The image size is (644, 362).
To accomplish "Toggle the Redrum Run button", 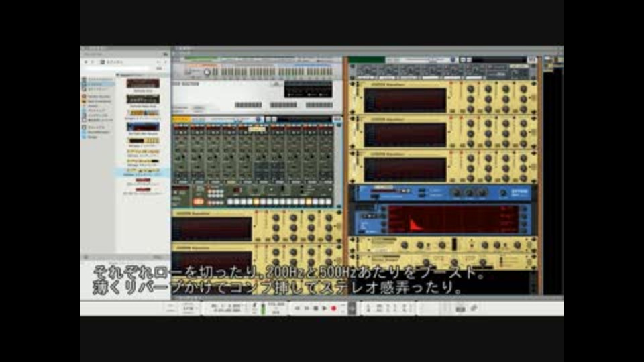I will coord(199,202).
